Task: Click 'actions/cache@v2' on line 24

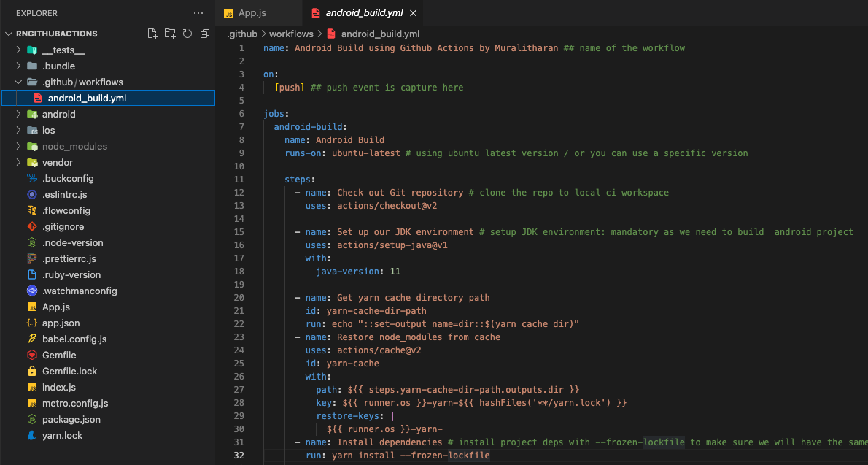Action: [379, 350]
